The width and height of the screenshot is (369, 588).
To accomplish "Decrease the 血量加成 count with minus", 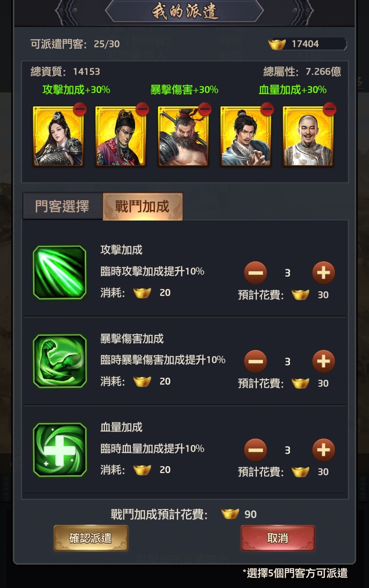I will point(255,450).
